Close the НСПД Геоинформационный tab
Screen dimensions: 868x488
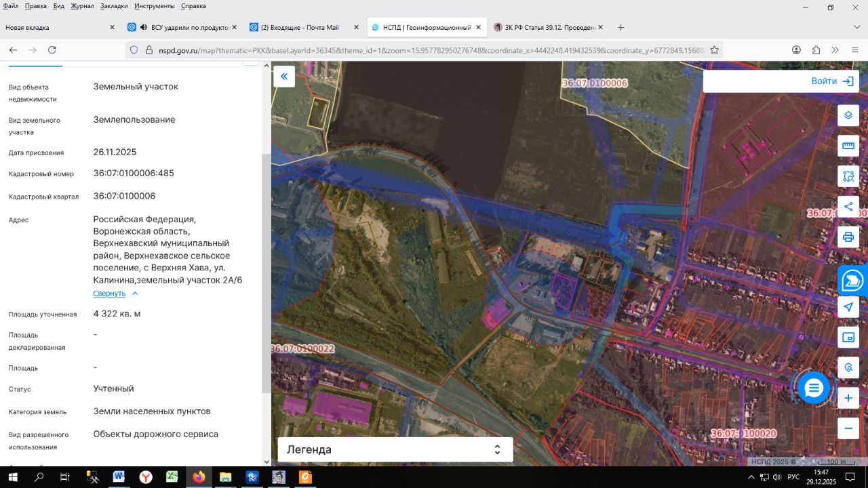click(x=478, y=28)
